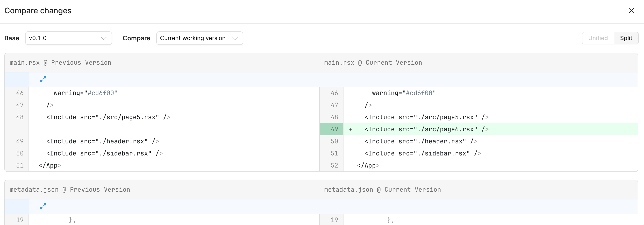The width and height of the screenshot is (644, 225).
Task: Click warning color value on left line 46
Action: [x=102, y=93]
